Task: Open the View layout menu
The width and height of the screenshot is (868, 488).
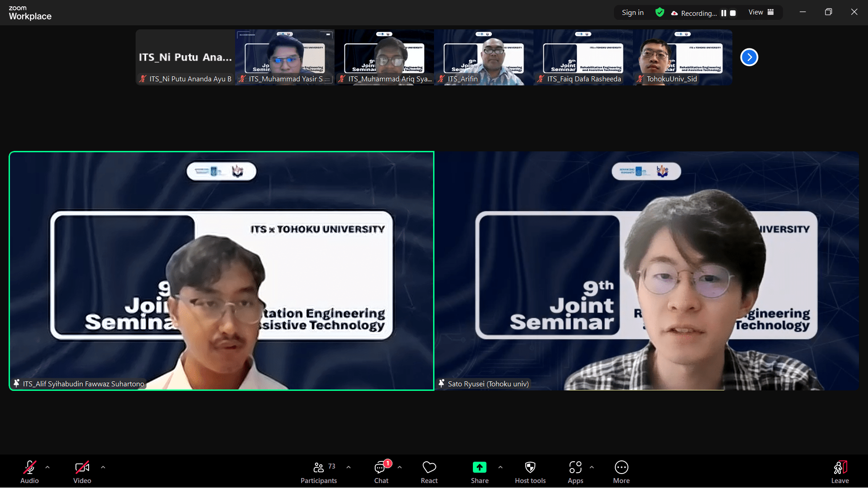Action: (x=760, y=12)
